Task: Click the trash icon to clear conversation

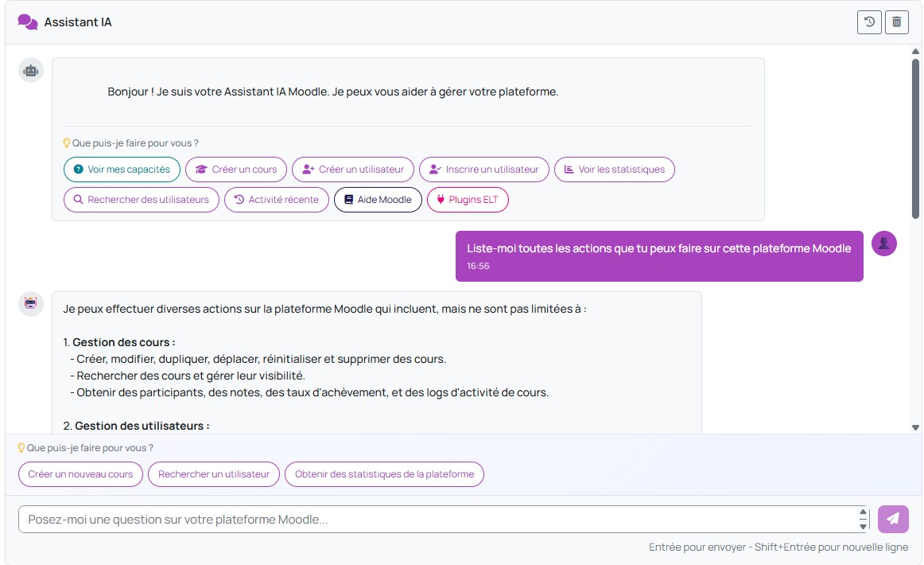Action: coord(896,22)
